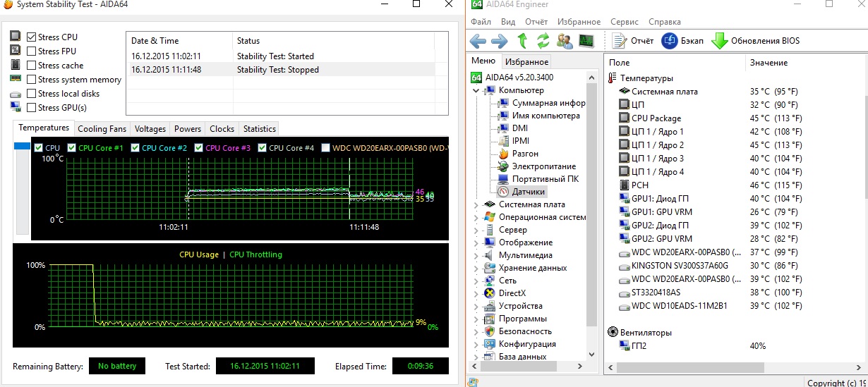Click the Поле column header

pos(675,63)
